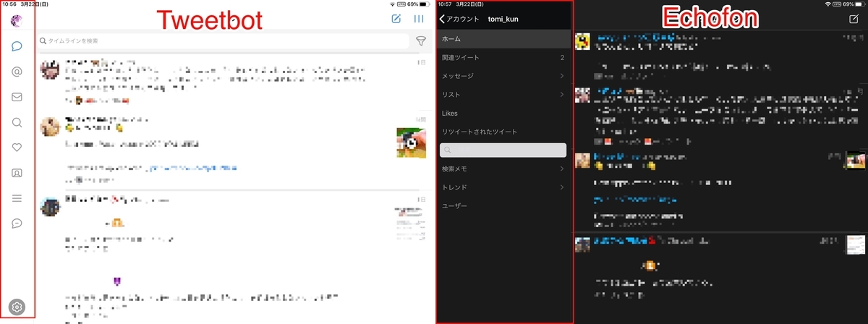This screenshot has height=324, width=868.
Task: Click the 関連ツイート count badge 2
Action: pos(562,57)
